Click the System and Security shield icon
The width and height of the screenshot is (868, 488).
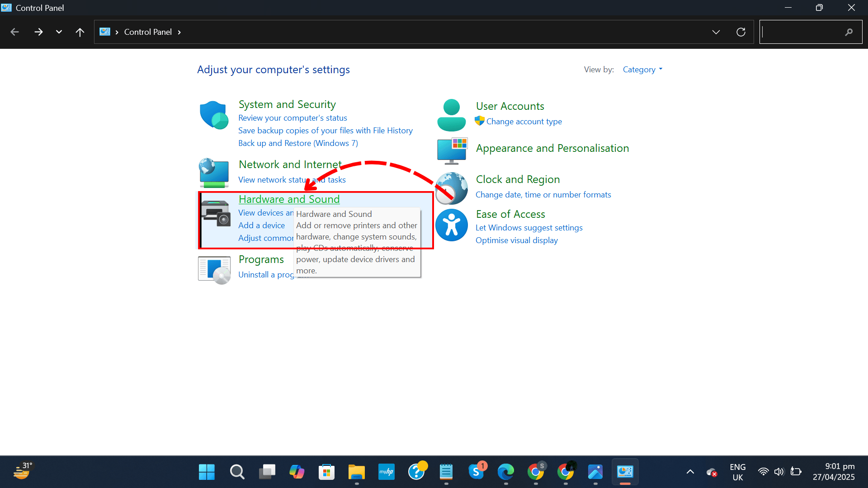[214, 115]
